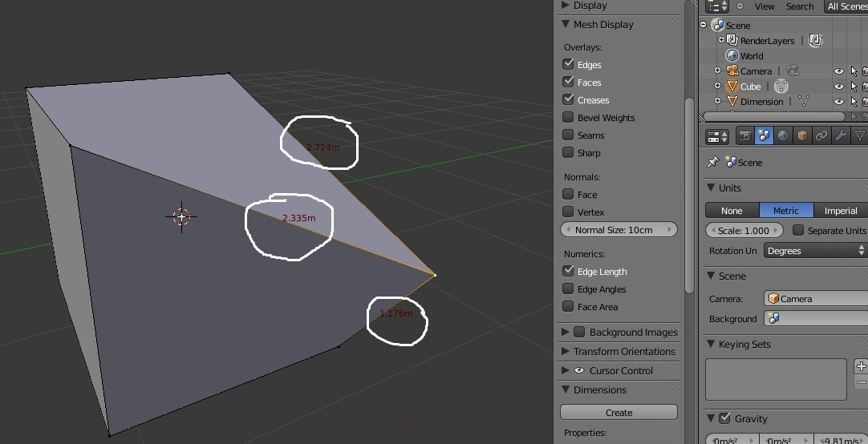Select None unit system
The image size is (868, 444).
[x=732, y=211]
